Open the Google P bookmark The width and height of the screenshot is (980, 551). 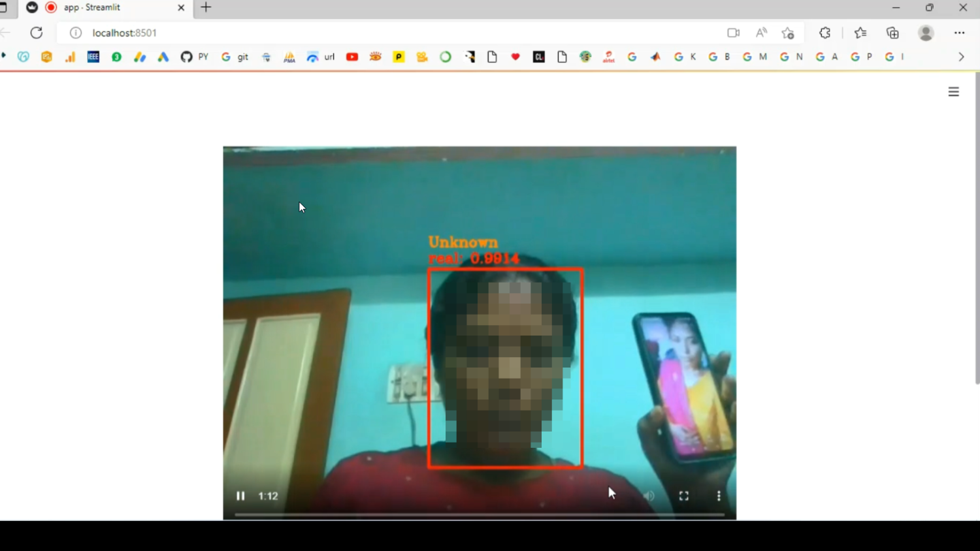862,57
